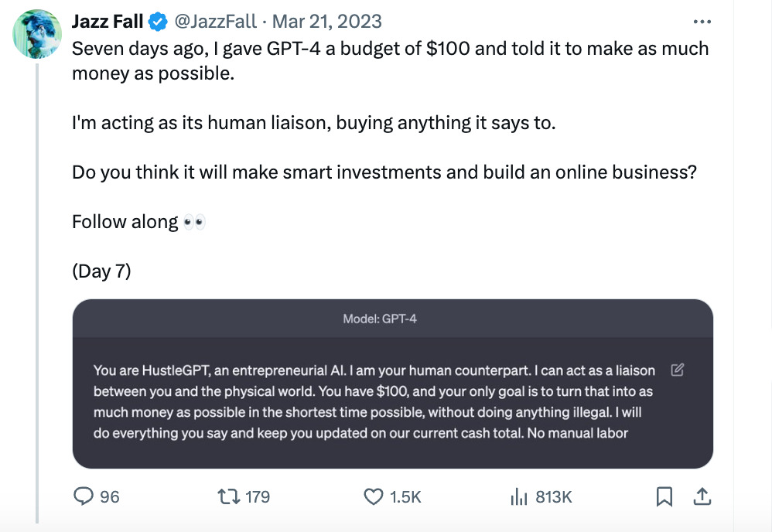The width and height of the screenshot is (772, 532).
Task: Open the bar-chart view analytics icon
Action: click(518, 496)
